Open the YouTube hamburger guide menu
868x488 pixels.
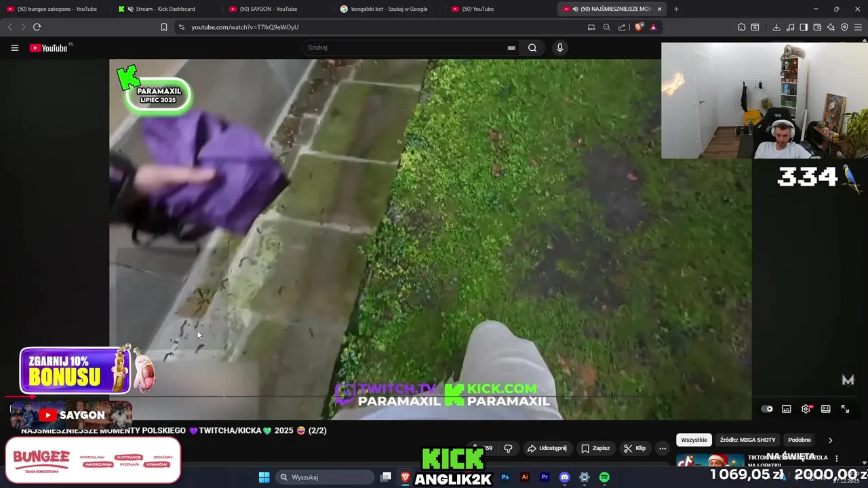(14, 47)
